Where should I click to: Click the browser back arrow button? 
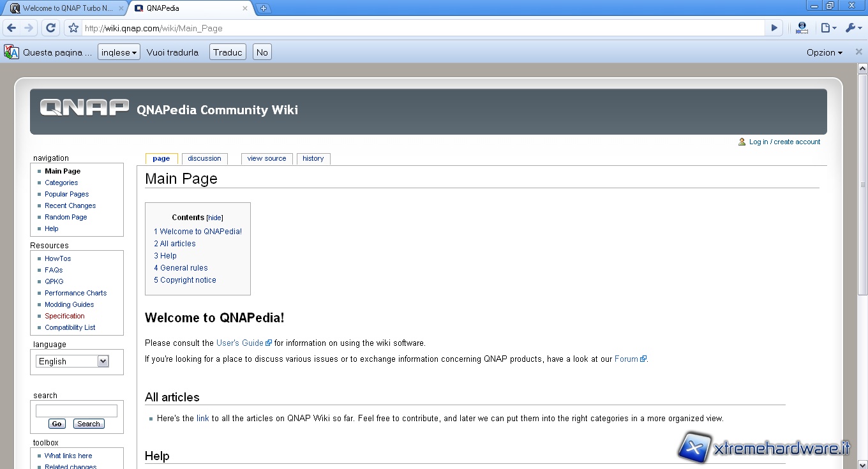(11, 28)
